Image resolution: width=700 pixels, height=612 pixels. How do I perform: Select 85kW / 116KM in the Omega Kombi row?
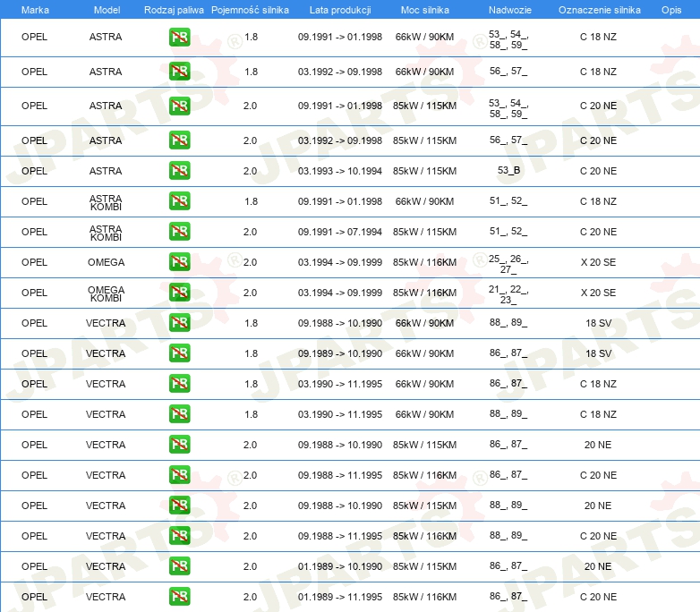click(x=424, y=293)
